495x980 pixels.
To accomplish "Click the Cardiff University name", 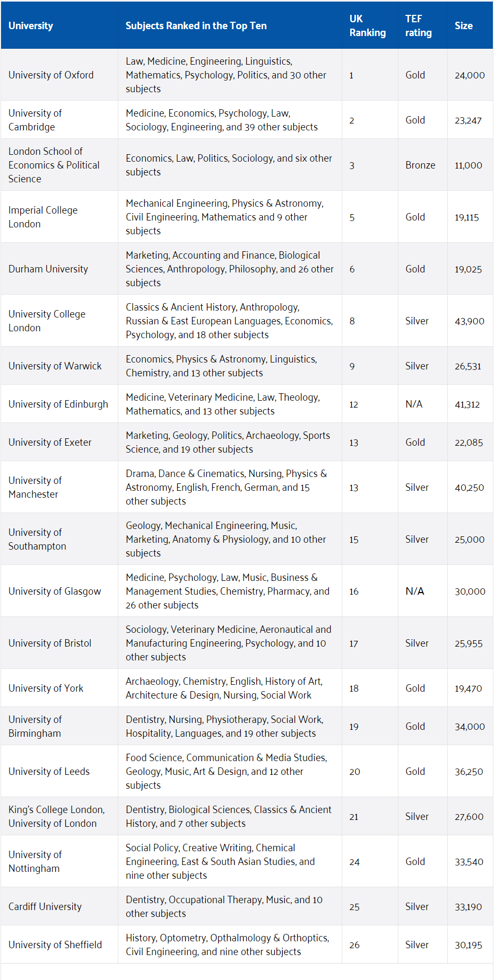I will (x=45, y=906).
